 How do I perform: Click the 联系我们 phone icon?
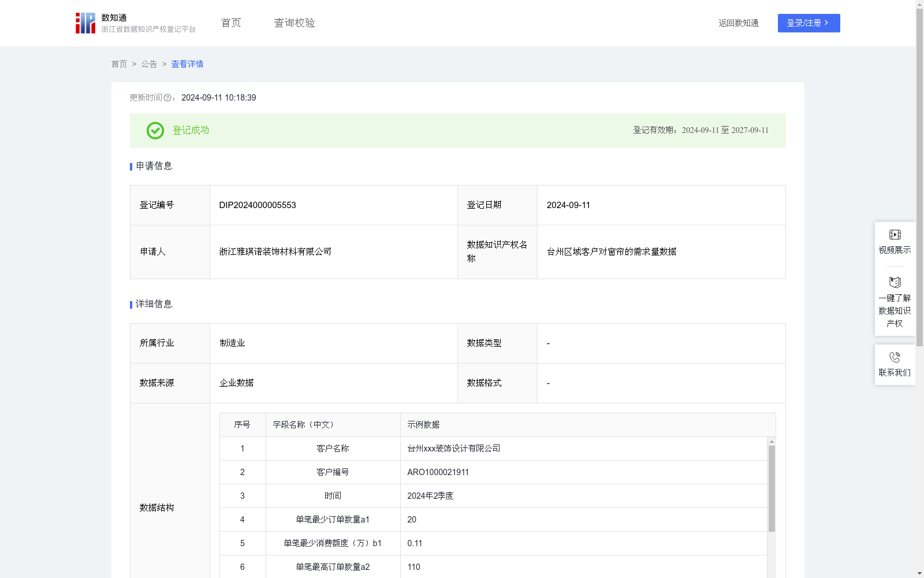pos(895,358)
